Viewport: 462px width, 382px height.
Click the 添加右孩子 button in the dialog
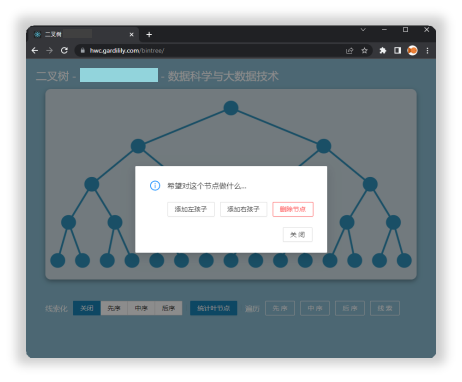(243, 209)
